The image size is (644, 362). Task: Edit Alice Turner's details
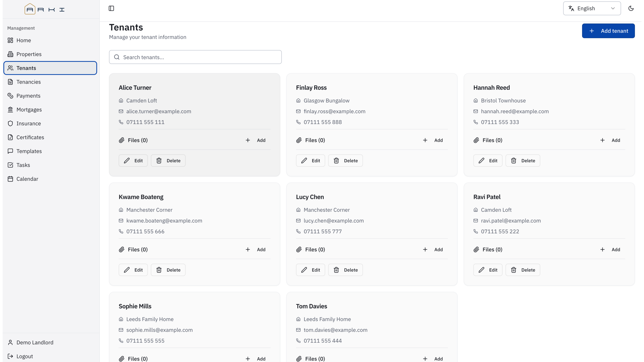click(133, 161)
